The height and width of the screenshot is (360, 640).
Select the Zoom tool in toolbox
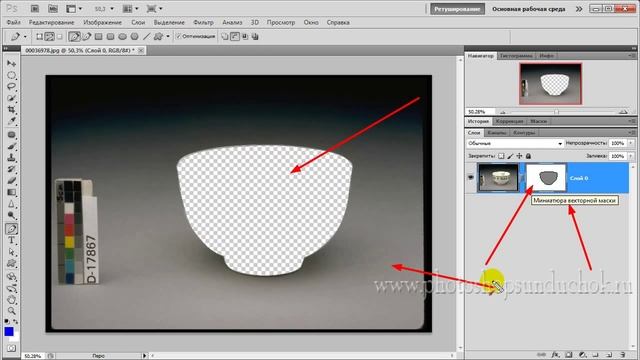(x=11, y=311)
